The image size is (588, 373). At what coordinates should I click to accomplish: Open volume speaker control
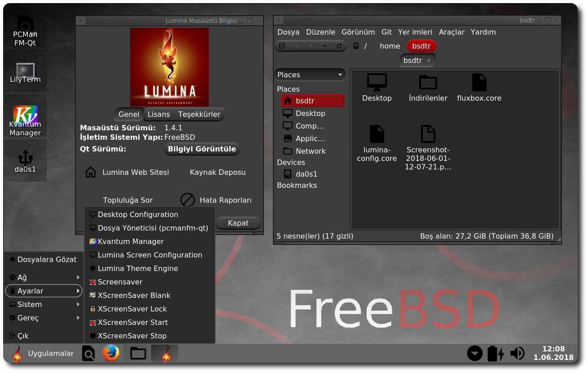(x=518, y=354)
